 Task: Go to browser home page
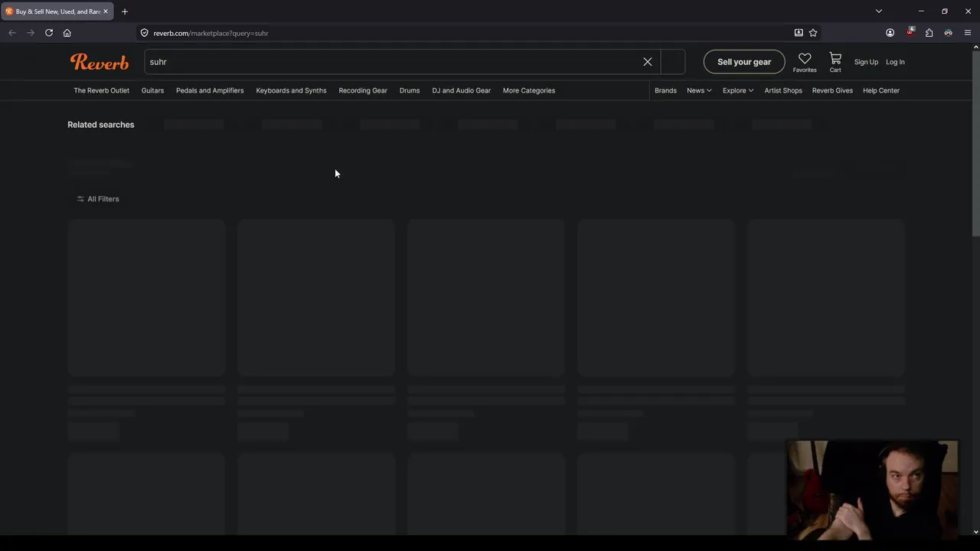pyautogui.click(x=67, y=33)
